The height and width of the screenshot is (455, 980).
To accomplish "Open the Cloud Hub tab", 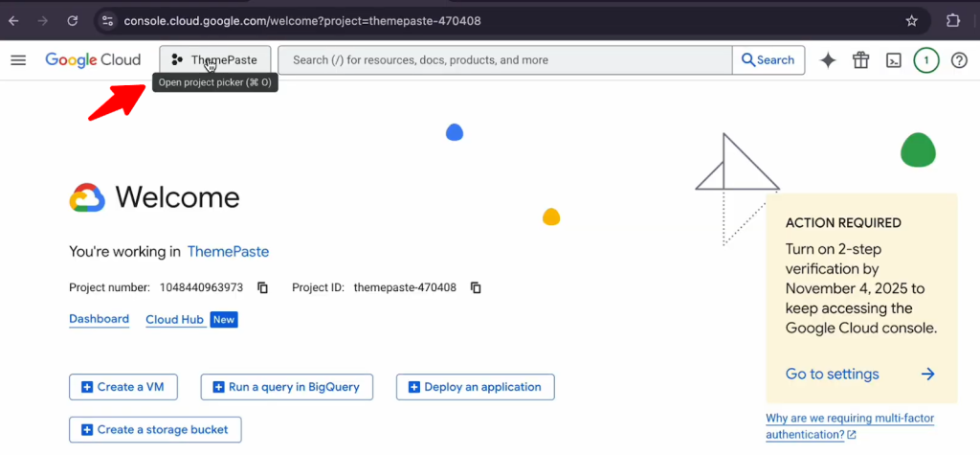I will click(175, 320).
